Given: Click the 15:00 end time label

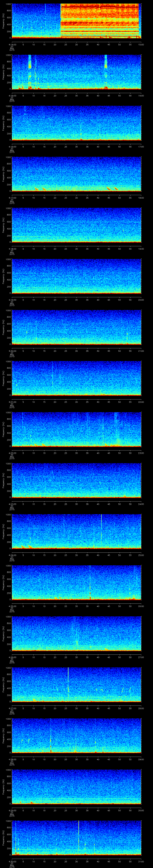Looking at the screenshot, I should 141,44.
